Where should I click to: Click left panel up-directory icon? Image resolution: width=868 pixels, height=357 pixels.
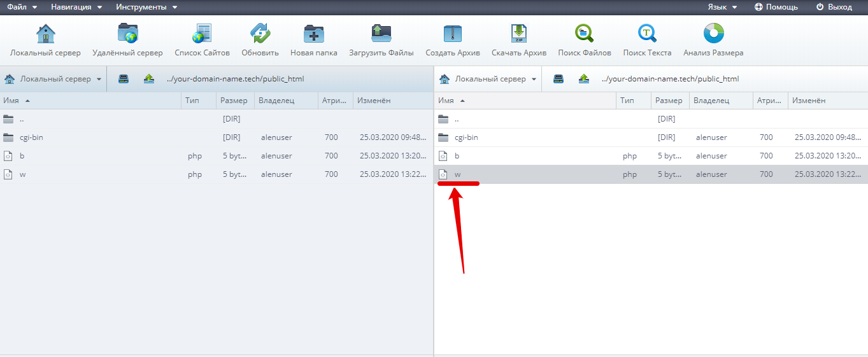pos(149,79)
